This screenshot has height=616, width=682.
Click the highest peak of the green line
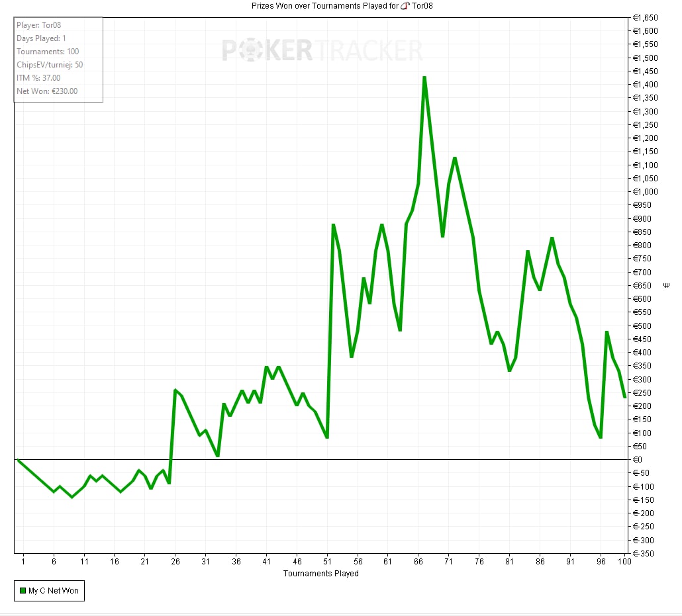click(424, 77)
